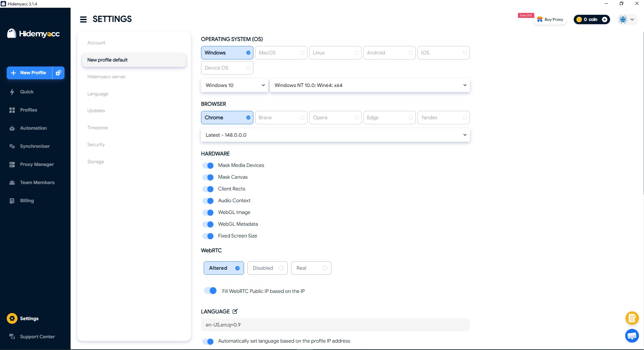Click the Team Members icon
The height and width of the screenshot is (350, 644).
12,183
